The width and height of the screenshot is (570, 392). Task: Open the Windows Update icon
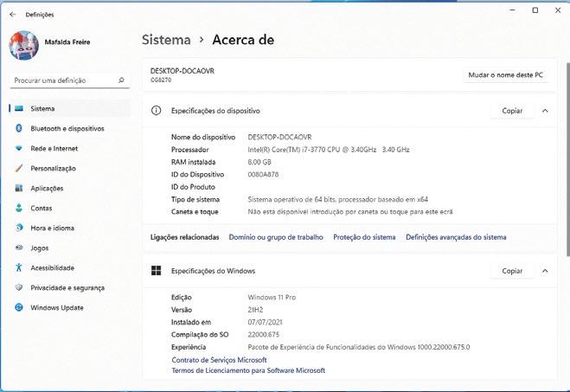click(x=19, y=307)
